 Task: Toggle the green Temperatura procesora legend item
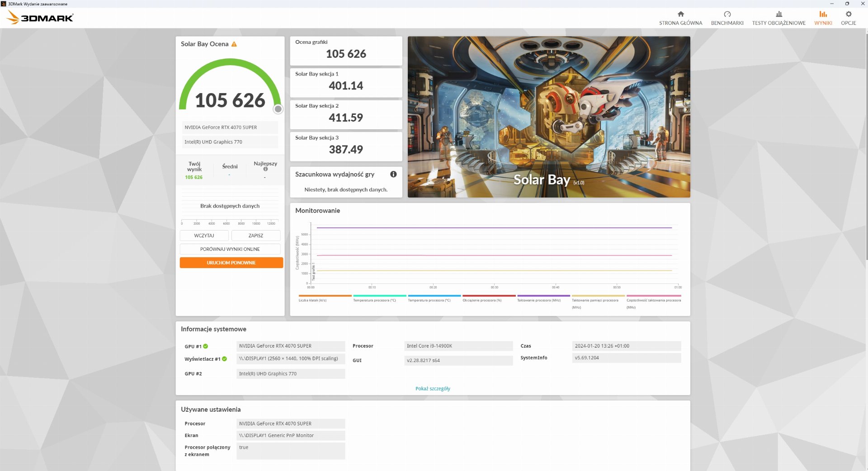[379, 298]
